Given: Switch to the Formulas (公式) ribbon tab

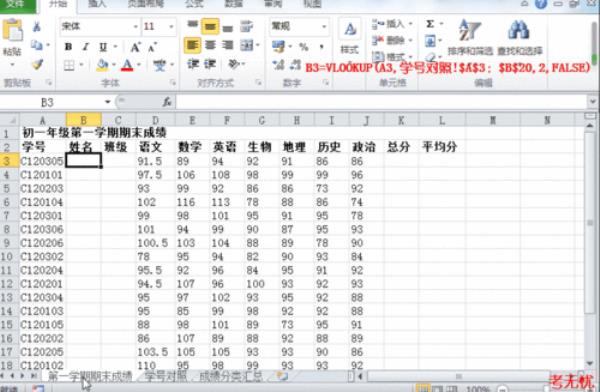Looking at the screenshot, I should coord(194,4).
